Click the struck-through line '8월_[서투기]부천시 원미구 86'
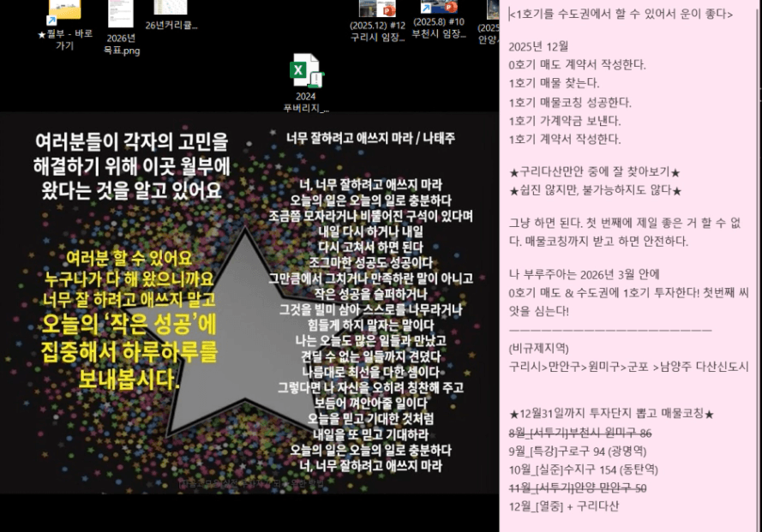 pos(579,433)
